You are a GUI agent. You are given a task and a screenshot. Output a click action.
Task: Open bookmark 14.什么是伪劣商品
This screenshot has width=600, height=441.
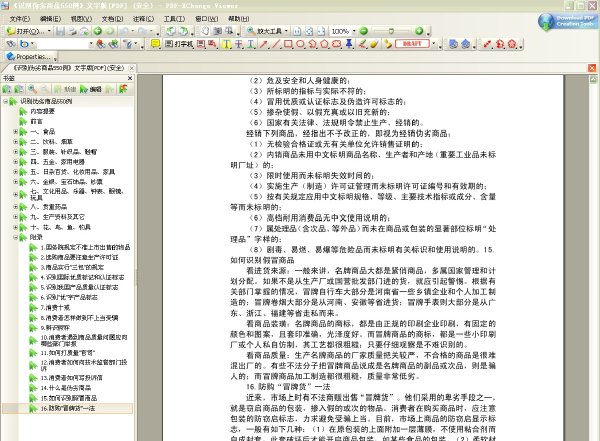tap(66, 388)
